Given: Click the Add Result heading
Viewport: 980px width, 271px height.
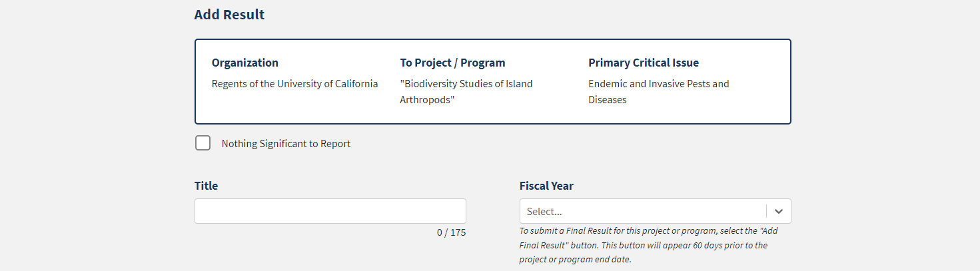Looking at the screenshot, I should (229, 15).
